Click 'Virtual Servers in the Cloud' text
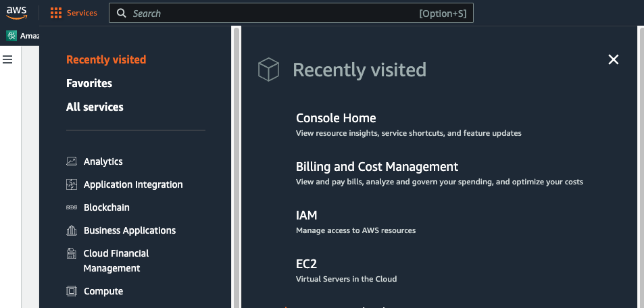 (x=346, y=279)
